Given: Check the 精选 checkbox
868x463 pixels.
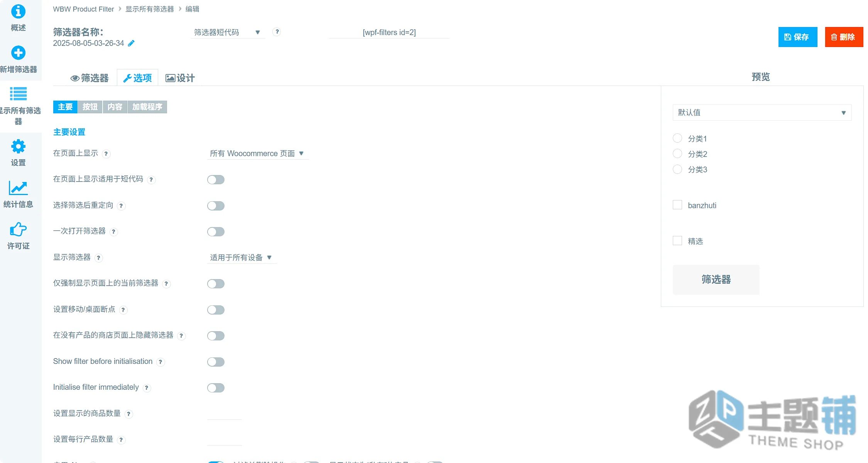Looking at the screenshot, I should click(677, 241).
